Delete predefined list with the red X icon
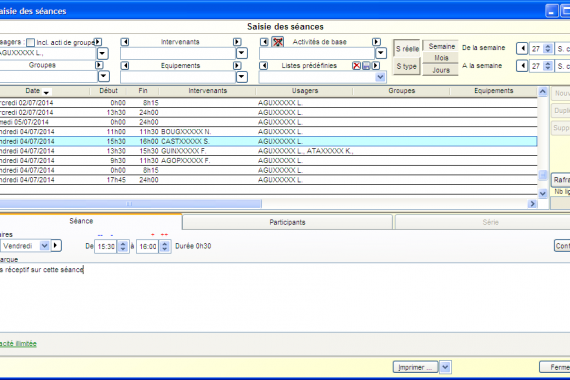Screen dimensions: 570x380 click(x=357, y=65)
